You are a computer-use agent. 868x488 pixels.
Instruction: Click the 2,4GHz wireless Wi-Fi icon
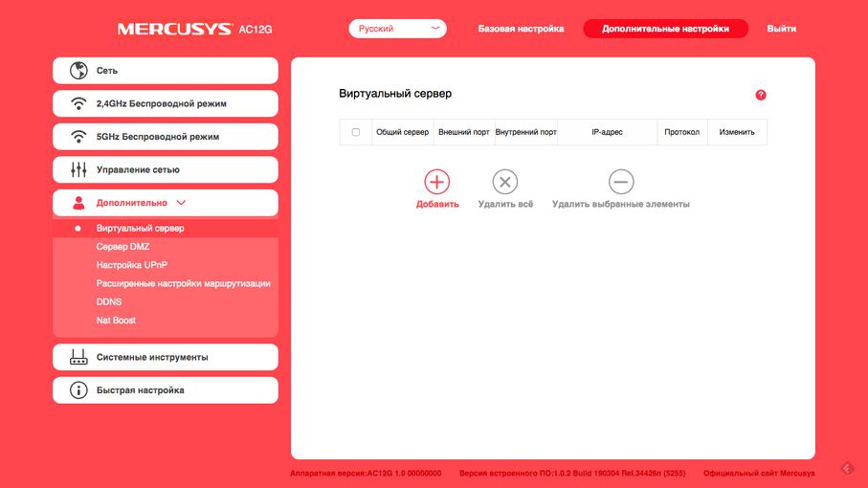click(x=78, y=103)
